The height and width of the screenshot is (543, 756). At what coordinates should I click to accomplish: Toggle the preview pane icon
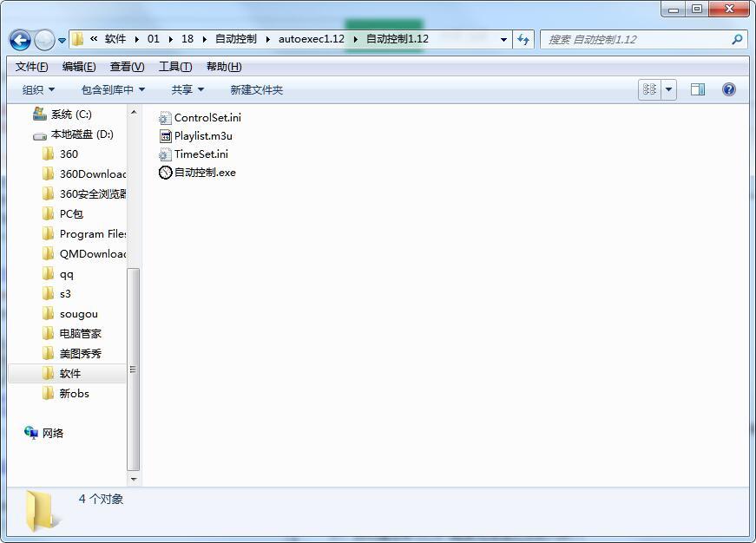[x=697, y=89]
